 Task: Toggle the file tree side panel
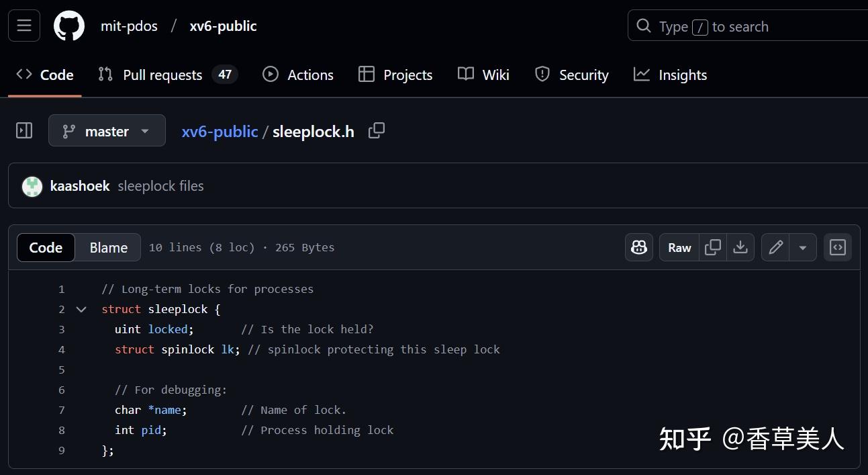pyautogui.click(x=23, y=130)
